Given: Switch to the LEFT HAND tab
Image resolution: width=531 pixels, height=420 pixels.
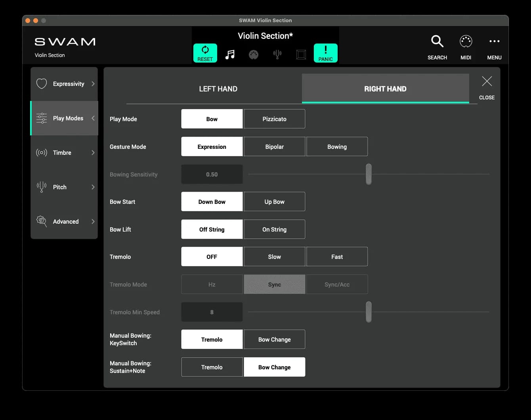Looking at the screenshot, I should click(218, 89).
